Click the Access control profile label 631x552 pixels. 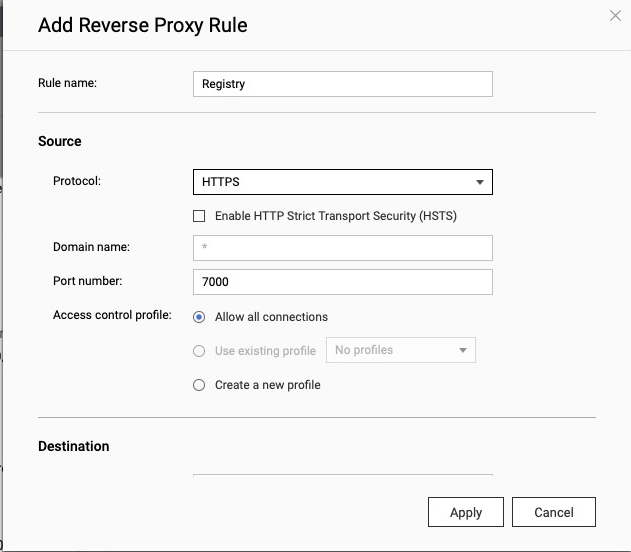tap(112, 316)
